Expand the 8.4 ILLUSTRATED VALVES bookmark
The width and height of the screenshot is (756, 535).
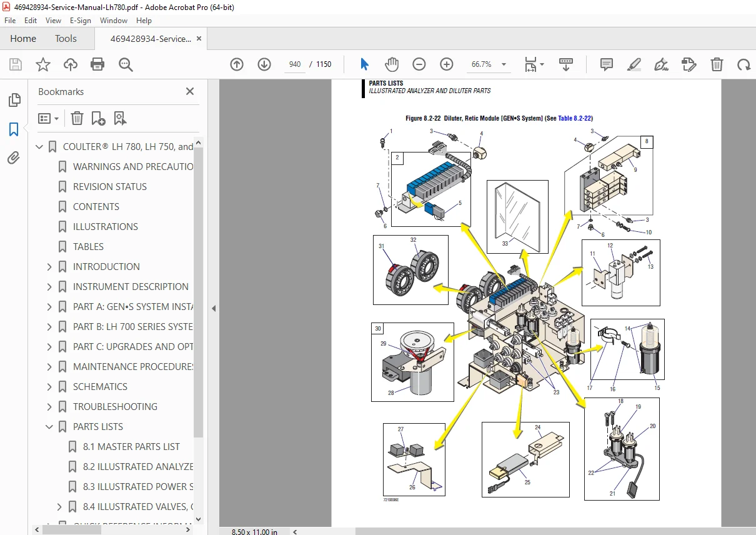[x=60, y=507]
